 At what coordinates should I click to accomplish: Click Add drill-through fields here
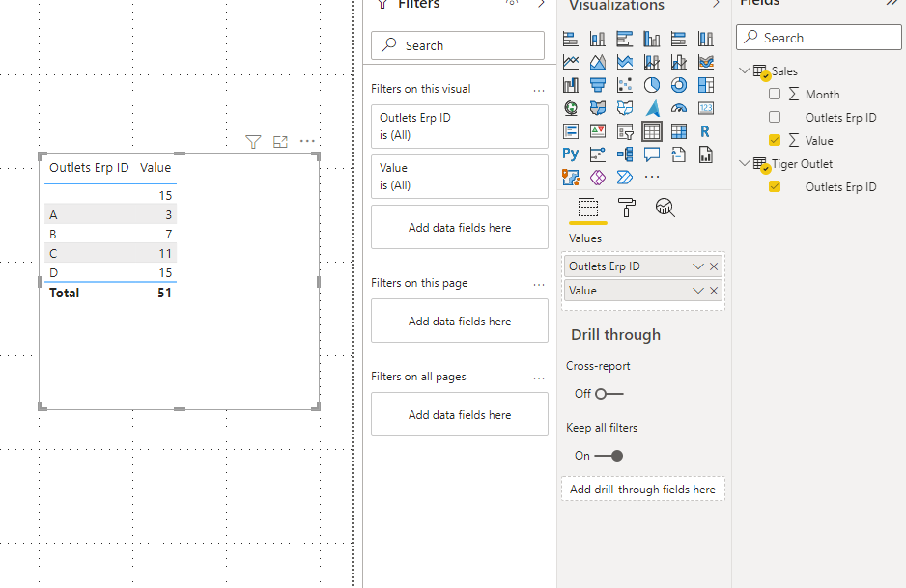click(642, 490)
